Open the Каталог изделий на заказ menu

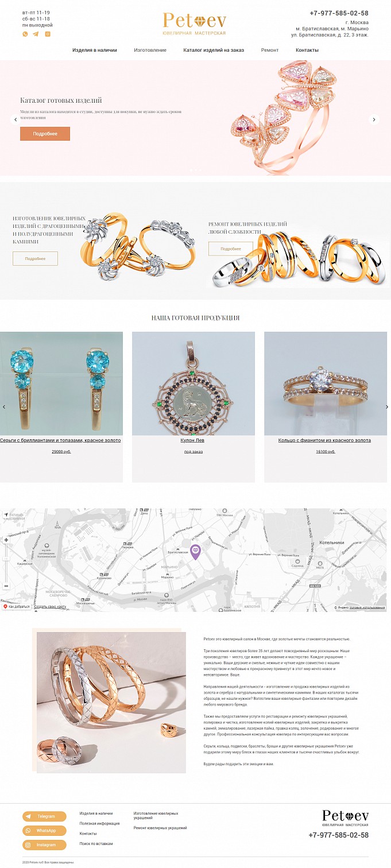click(x=214, y=50)
